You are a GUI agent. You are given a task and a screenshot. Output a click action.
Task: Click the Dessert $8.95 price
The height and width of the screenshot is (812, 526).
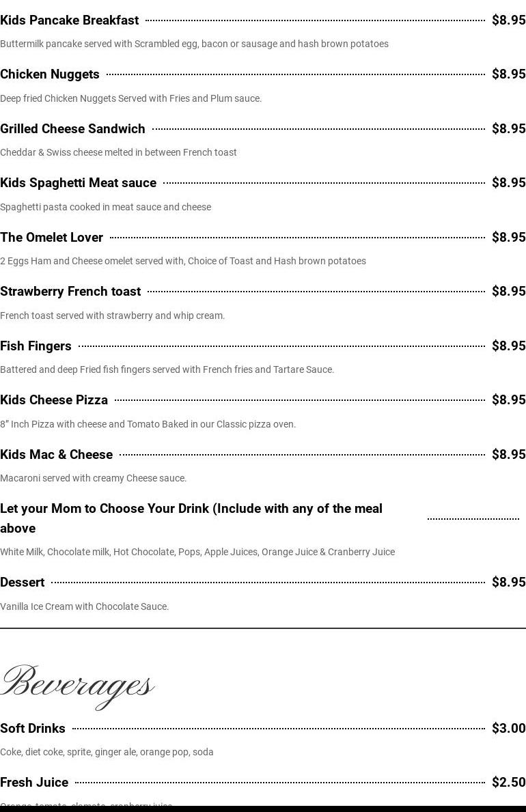[x=508, y=583]
